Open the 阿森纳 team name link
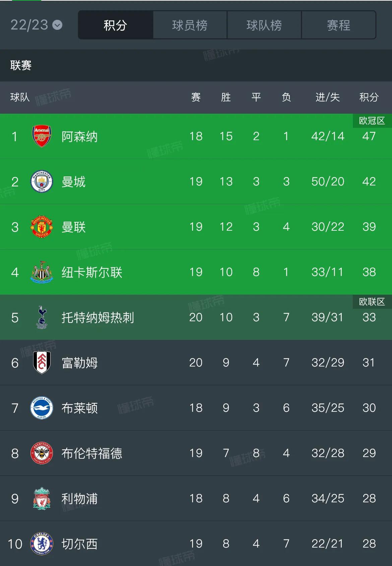Viewport: 392px width, 566px height. click(80, 136)
